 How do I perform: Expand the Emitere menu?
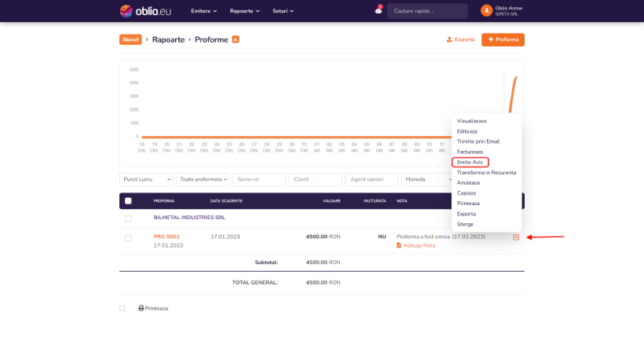[x=203, y=11]
